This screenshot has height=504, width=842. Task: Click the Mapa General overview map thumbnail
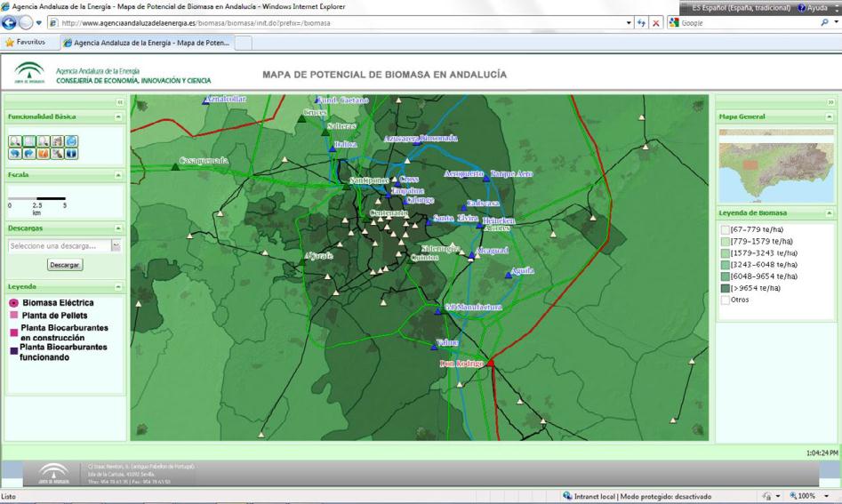(776, 166)
